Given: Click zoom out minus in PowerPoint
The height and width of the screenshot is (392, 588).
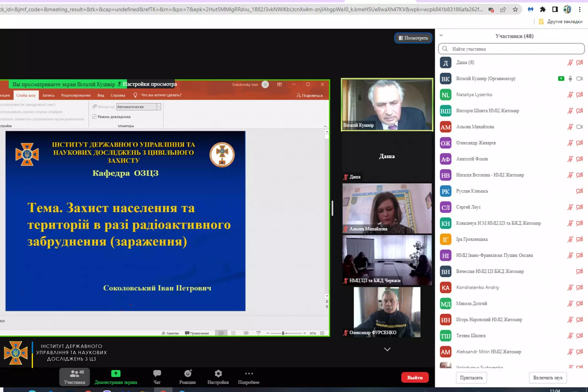Looking at the screenshot, I should coord(268,333).
